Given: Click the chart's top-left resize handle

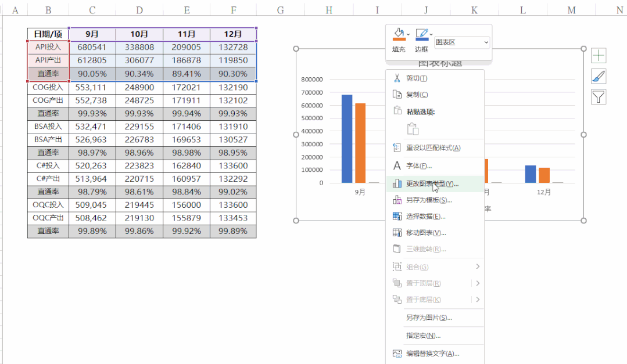Looking at the screenshot, I should pyautogui.click(x=296, y=49).
